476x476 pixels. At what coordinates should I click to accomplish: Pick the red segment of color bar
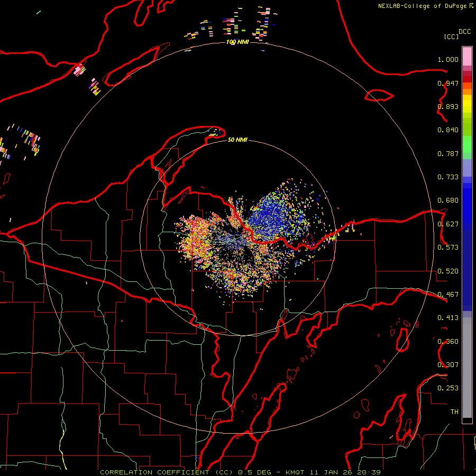click(x=467, y=79)
